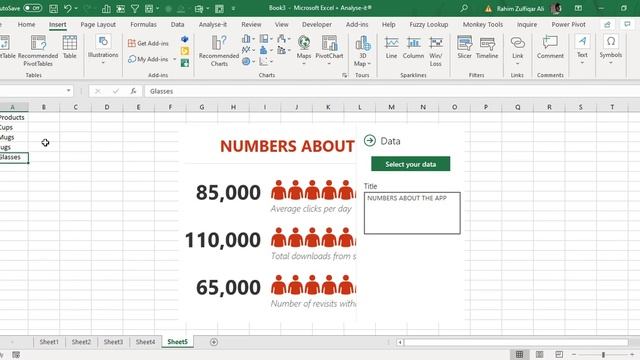
Task: Switch to Page Layout view in status bar
Action: (x=539, y=354)
